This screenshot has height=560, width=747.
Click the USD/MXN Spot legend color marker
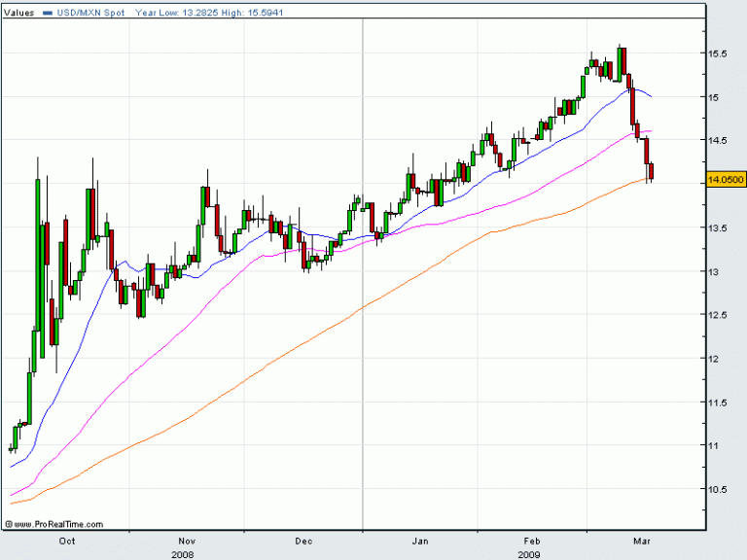click(x=47, y=14)
